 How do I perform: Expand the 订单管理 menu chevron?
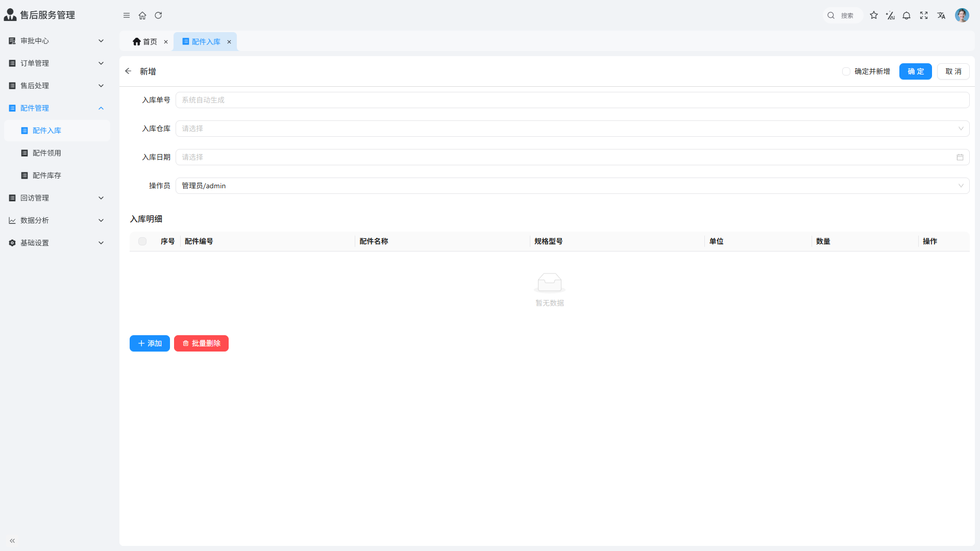point(101,63)
